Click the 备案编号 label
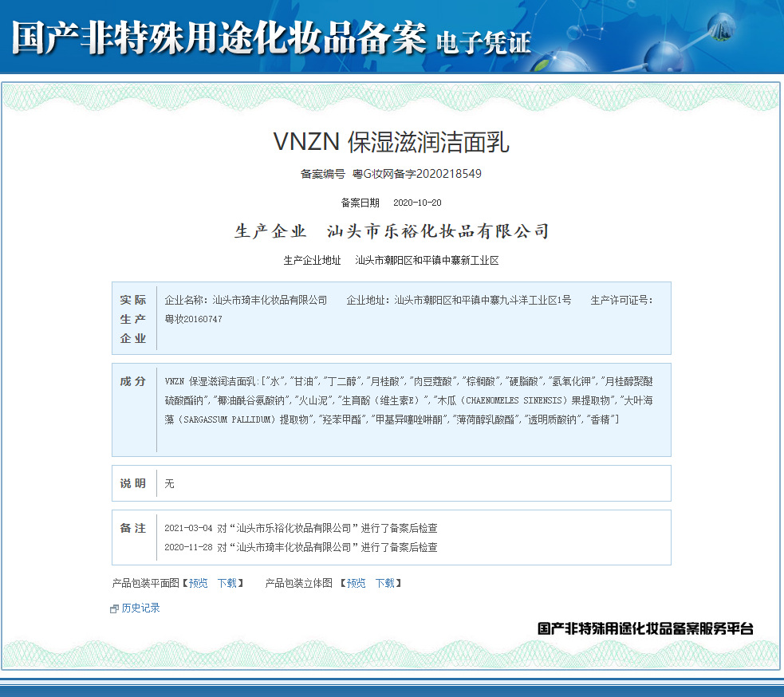Viewport: 784px width, 697px height. (322, 174)
